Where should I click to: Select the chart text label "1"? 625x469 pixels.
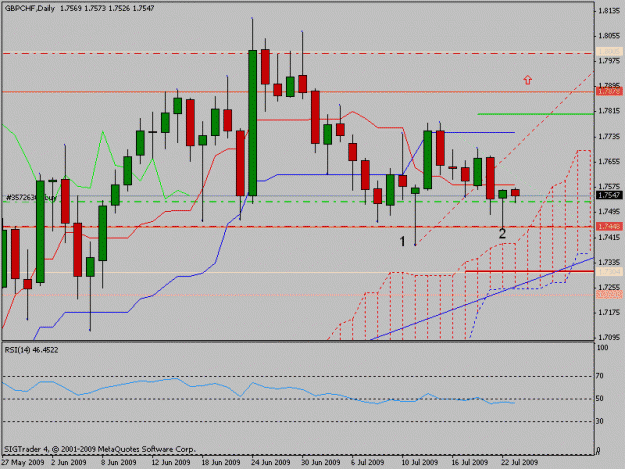click(402, 241)
